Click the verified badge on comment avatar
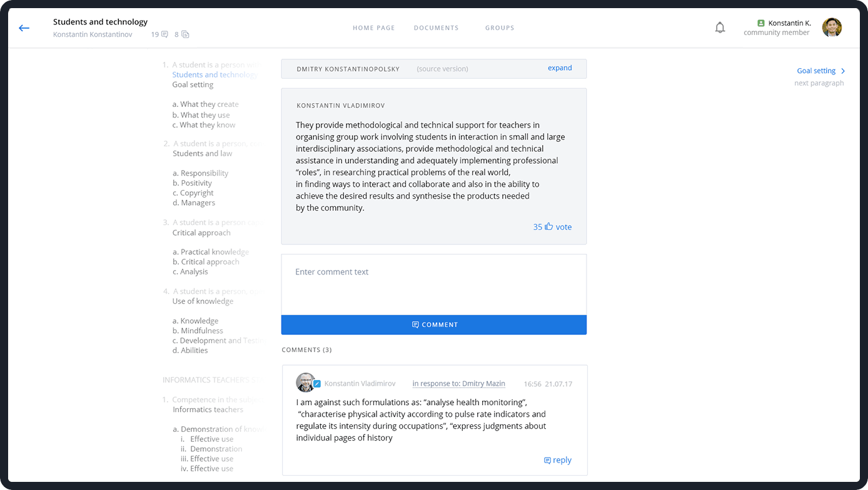The width and height of the screenshot is (868, 490). (317, 384)
